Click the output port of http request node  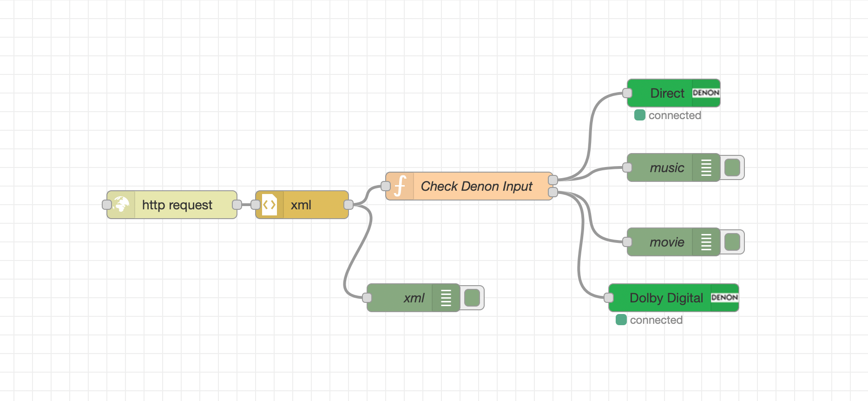(x=237, y=205)
